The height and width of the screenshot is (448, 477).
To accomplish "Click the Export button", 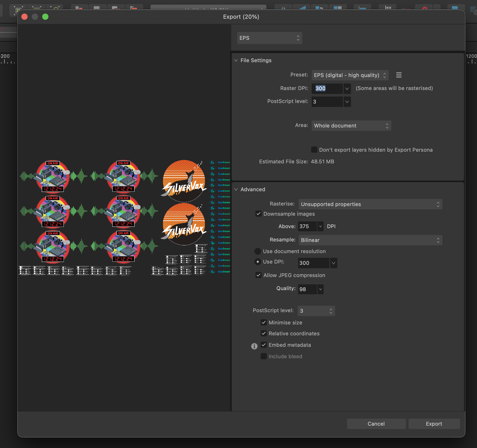I will tap(434, 424).
